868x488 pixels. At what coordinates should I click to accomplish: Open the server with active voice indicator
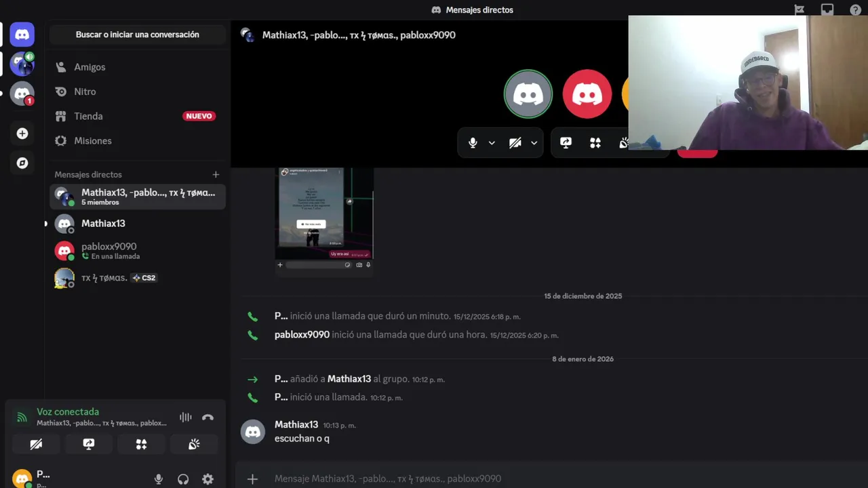[x=22, y=64]
